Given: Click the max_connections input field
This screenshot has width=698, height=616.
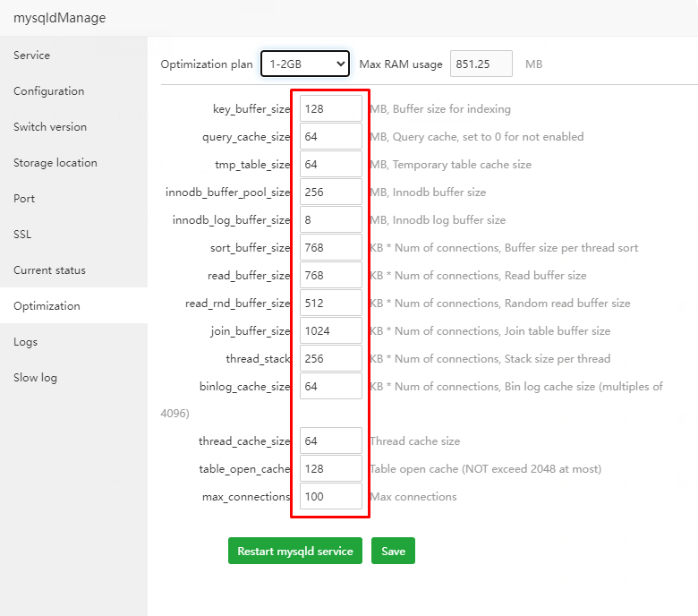Looking at the screenshot, I should click(330, 496).
